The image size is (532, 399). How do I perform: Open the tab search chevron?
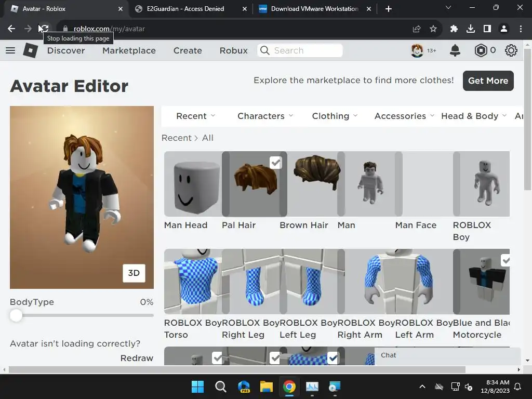pos(448,7)
